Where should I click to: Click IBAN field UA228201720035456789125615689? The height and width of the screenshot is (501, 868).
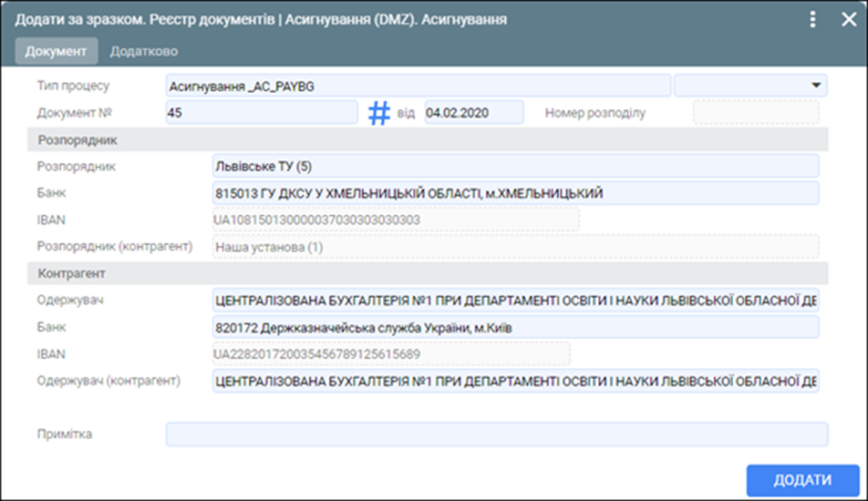click(x=391, y=354)
